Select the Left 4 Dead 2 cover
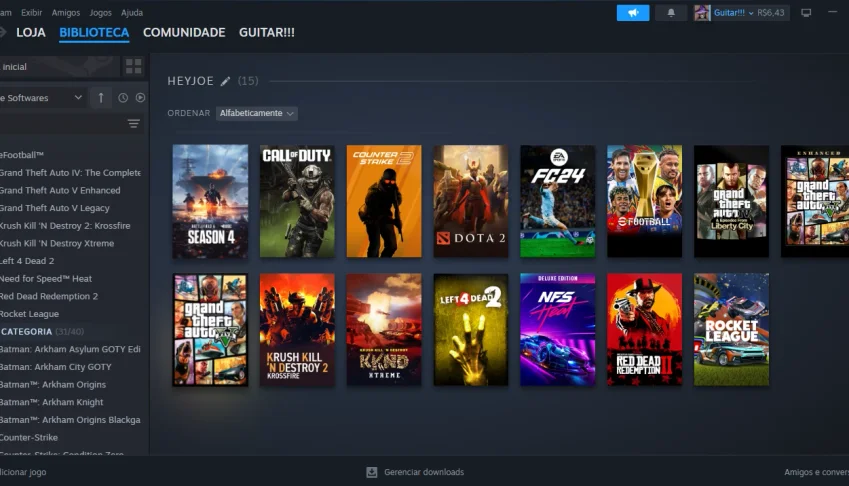 coord(471,330)
